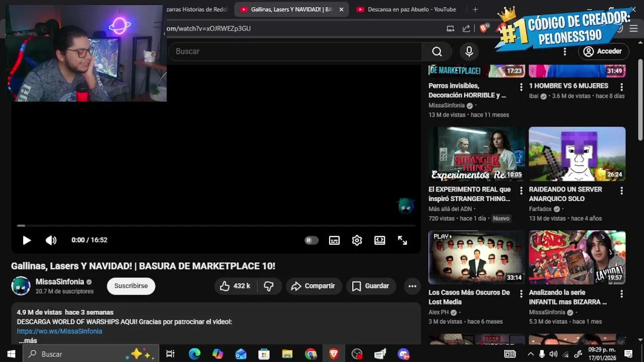Open the RAIDEANDO UN SERVER ANARQUICO thumbnail
The image size is (644, 362).
(x=577, y=154)
